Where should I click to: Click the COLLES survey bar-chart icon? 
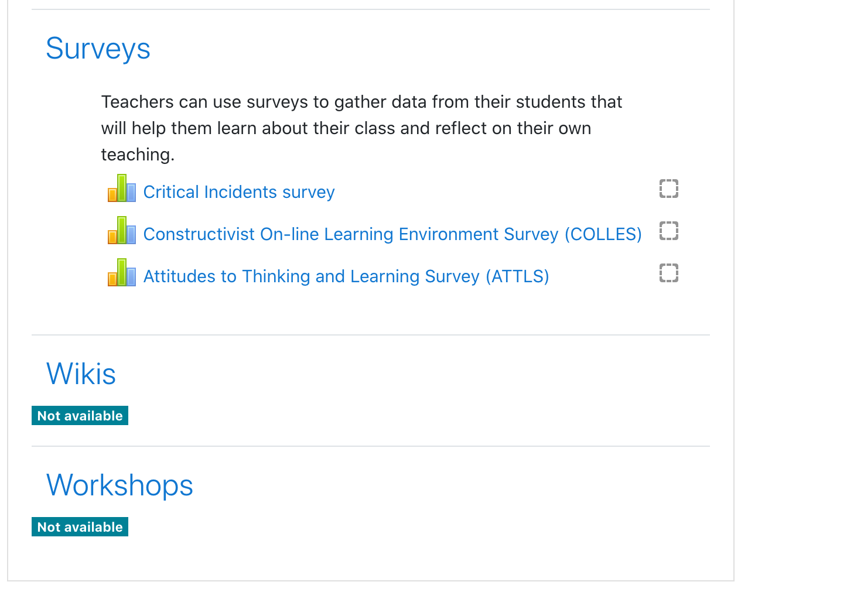coord(122,230)
